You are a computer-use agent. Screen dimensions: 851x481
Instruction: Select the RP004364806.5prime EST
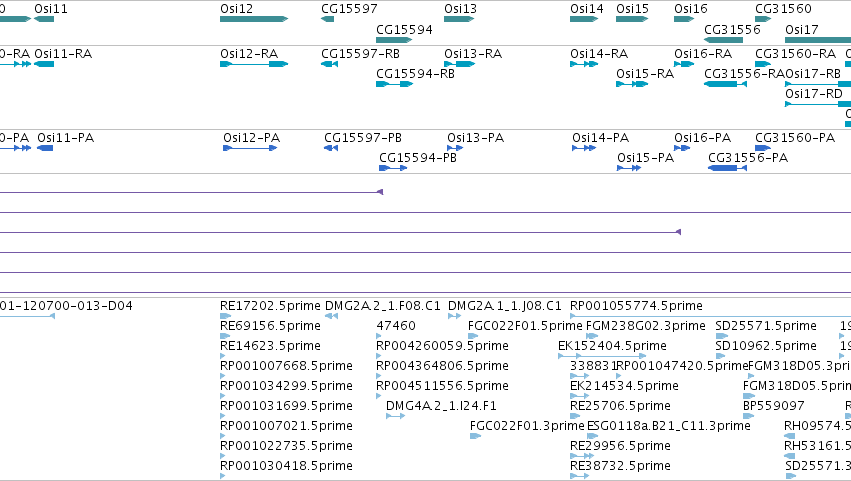click(379, 376)
